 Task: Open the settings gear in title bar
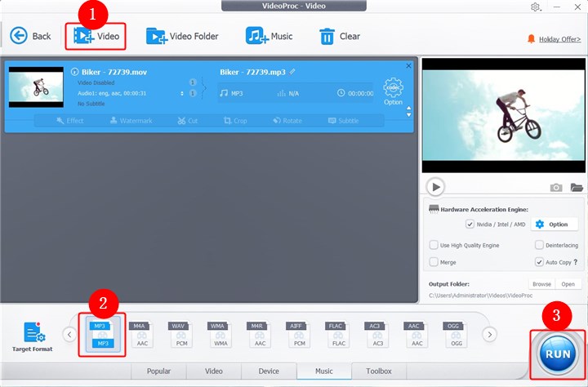click(x=535, y=7)
